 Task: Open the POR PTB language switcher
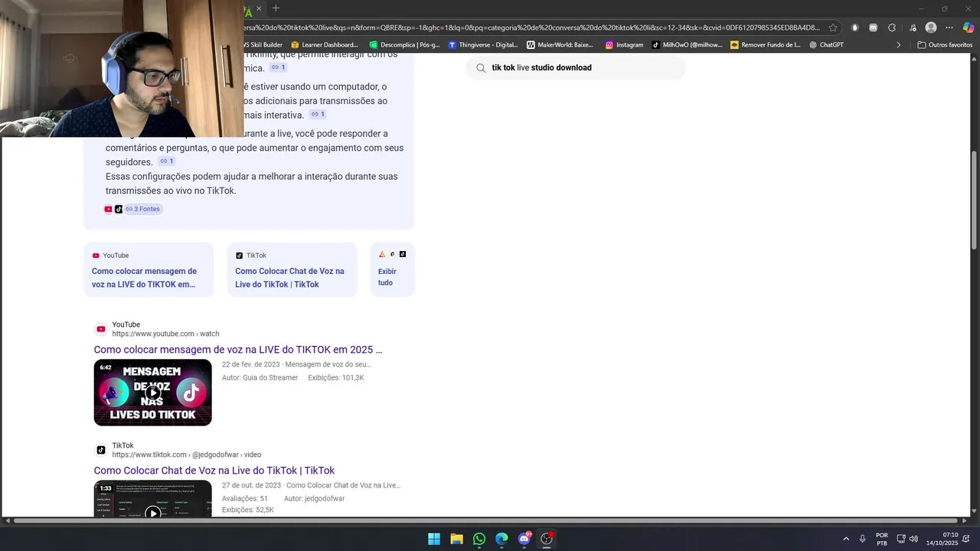(x=882, y=539)
